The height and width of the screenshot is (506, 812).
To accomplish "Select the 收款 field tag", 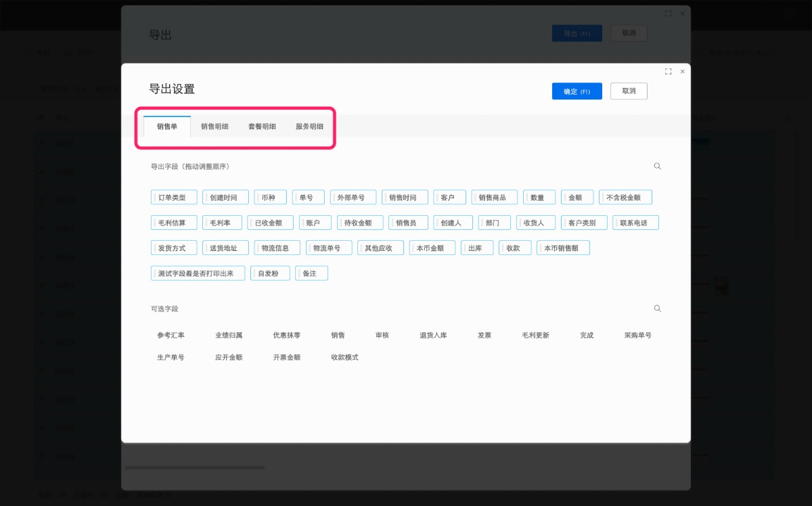I will tap(515, 248).
